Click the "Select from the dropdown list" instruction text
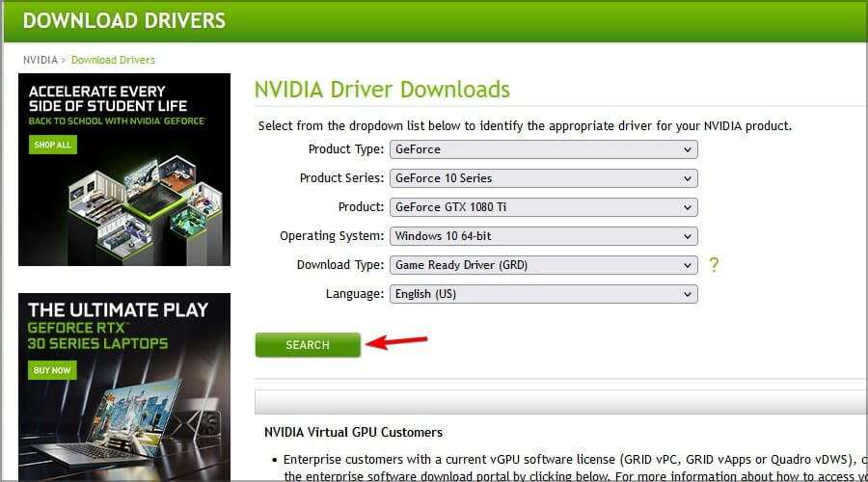 (x=525, y=126)
